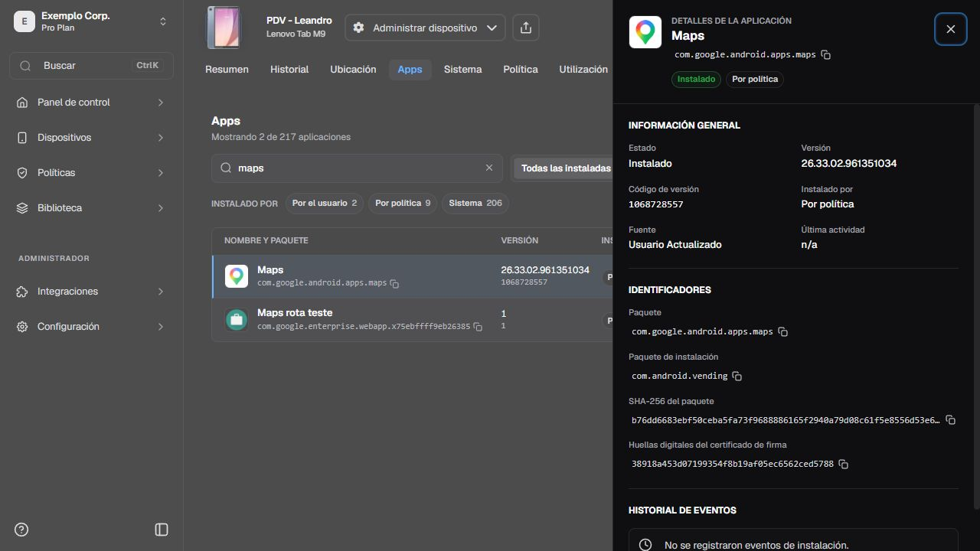Viewport: 980px width, 551px height.
Task: Collapse the sidebar with the panel icon
Action: pos(162,530)
